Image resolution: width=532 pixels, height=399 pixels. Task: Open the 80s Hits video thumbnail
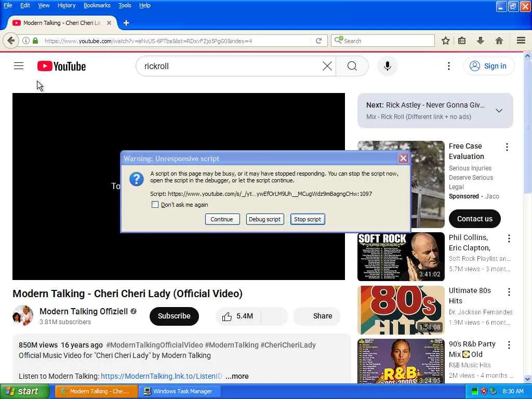(x=401, y=310)
